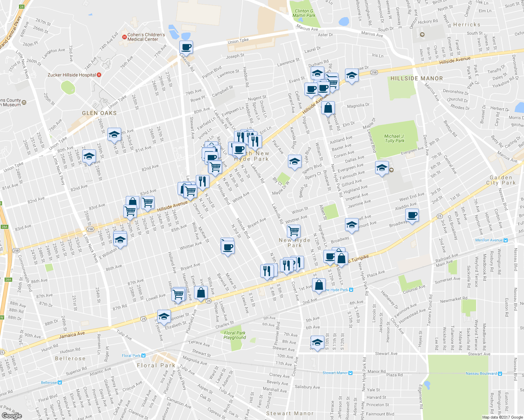Open the school marker near S 10th St
524x420 pixels.
coord(317,343)
